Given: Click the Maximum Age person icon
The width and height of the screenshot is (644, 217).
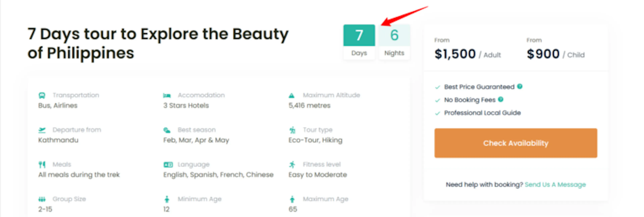Looking at the screenshot, I should [292, 199].
